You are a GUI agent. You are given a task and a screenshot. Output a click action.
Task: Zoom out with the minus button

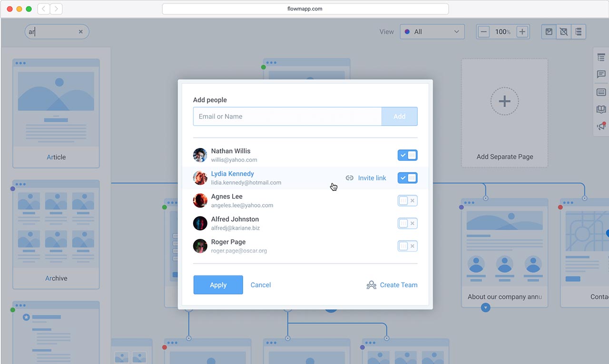[x=484, y=32]
